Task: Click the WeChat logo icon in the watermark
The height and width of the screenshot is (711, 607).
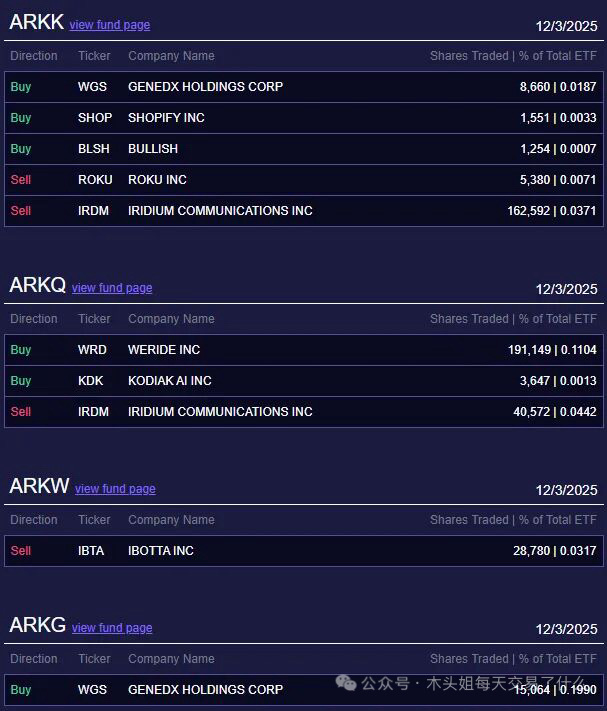Action: coord(346,683)
